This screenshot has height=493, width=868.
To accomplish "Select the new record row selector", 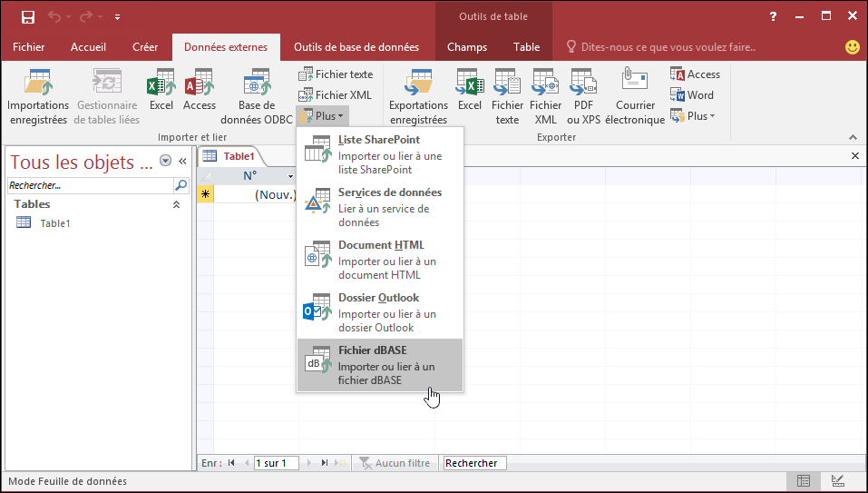I will 205,194.
